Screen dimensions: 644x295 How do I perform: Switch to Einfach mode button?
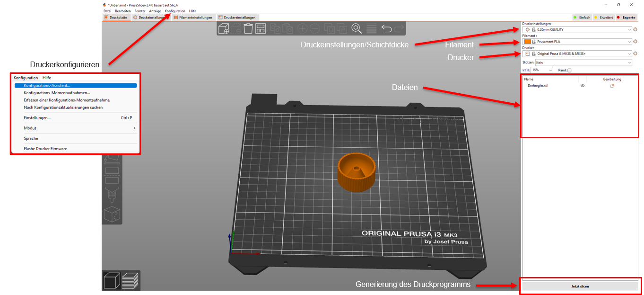(x=582, y=18)
